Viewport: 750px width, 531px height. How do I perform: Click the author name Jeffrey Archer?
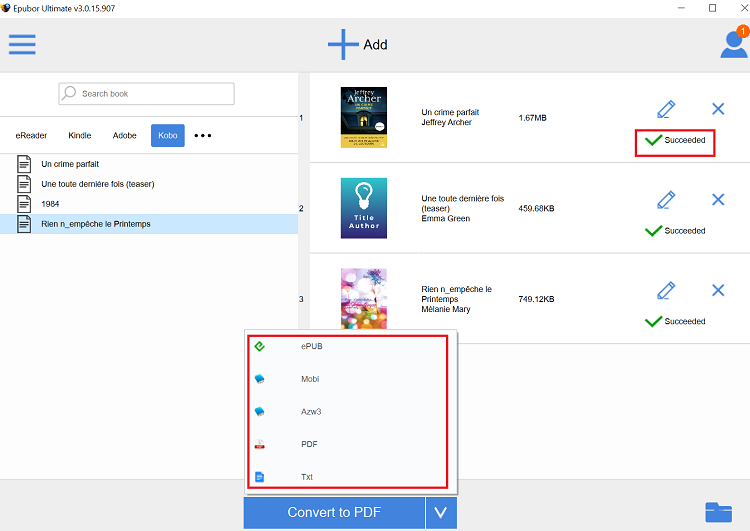446,122
